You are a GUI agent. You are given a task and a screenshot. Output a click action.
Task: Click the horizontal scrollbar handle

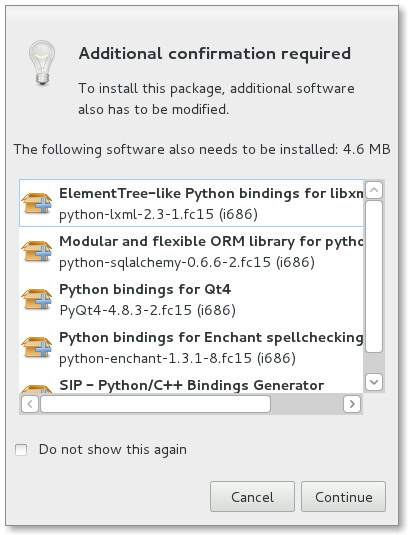pos(156,404)
